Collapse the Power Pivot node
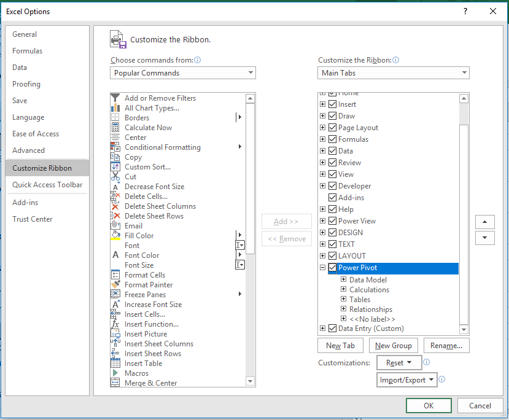509x420 pixels. [322, 268]
